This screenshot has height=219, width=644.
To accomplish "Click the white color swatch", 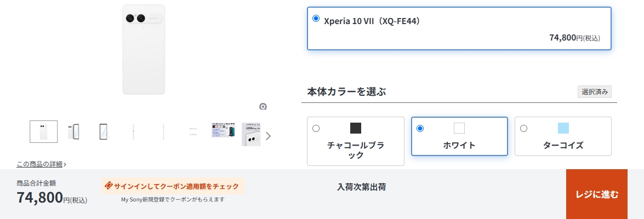I will tap(459, 128).
